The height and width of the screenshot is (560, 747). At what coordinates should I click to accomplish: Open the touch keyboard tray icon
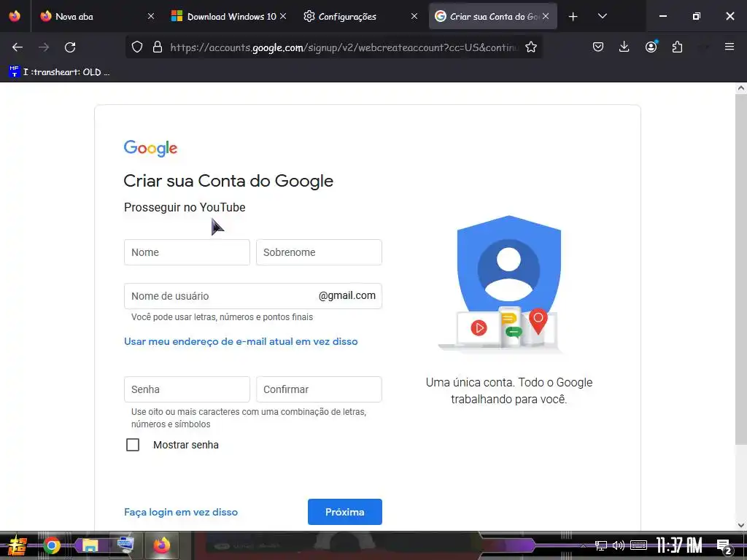(x=638, y=545)
